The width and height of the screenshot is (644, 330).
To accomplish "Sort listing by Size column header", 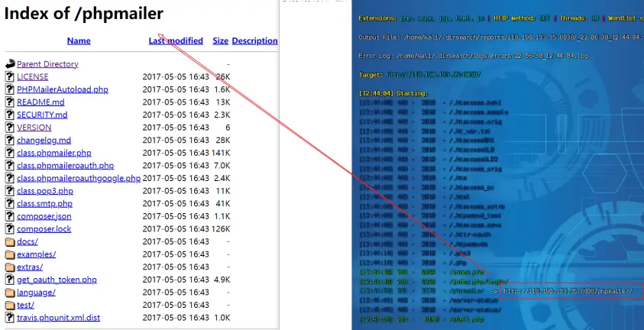I will (x=220, y=41).
